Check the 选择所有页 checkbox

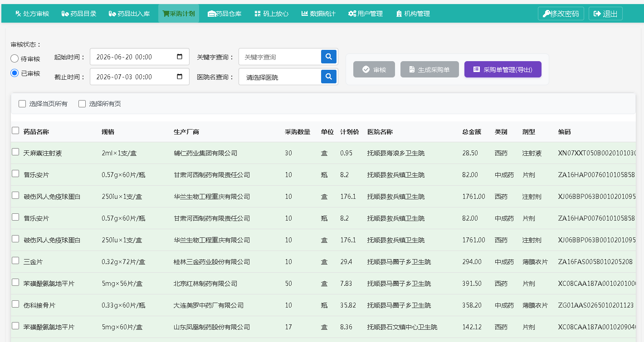[82, 104]
